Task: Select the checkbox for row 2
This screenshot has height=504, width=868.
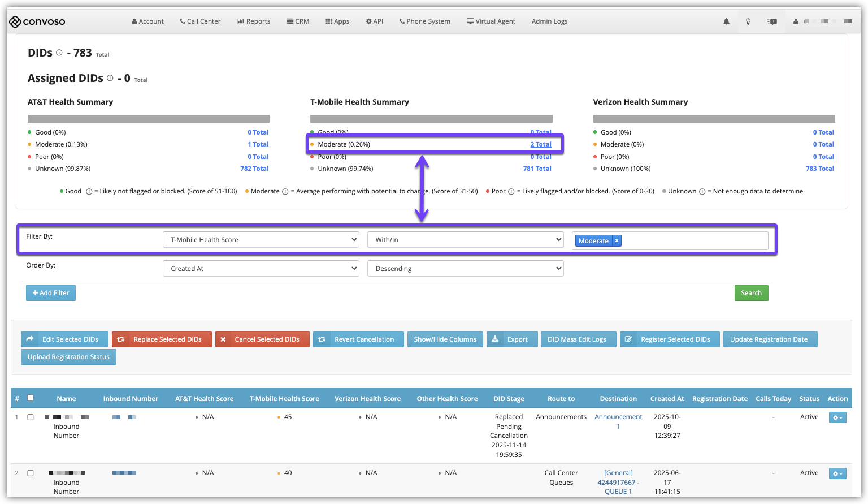Action: coord(31,473)
